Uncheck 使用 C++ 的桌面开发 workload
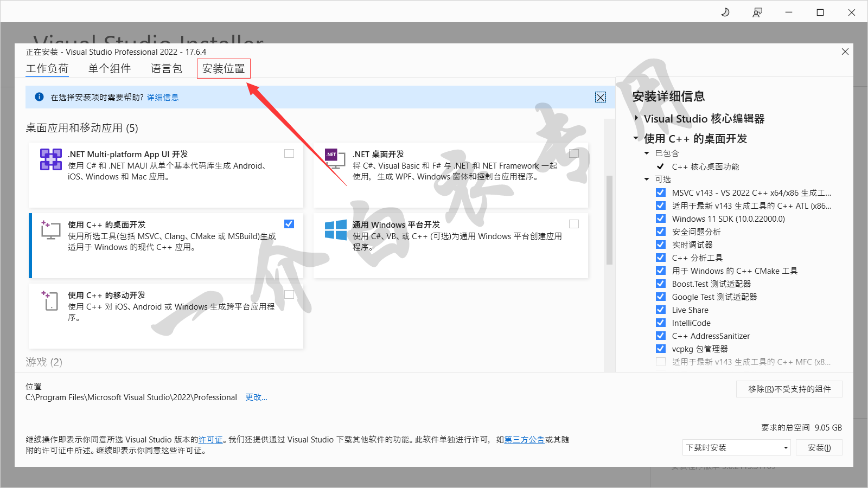Viewport: 868px width, 488px height. (289, 224)
